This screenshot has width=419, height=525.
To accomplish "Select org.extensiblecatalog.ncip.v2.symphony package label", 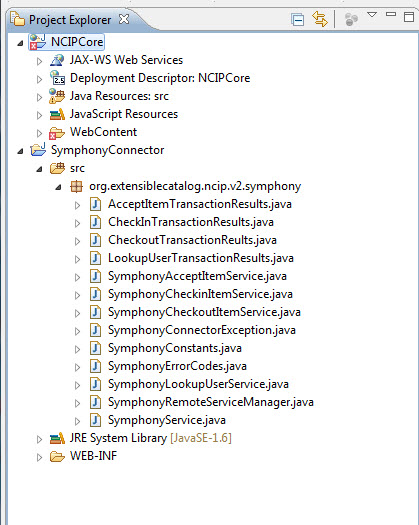I will click(195, 186).
